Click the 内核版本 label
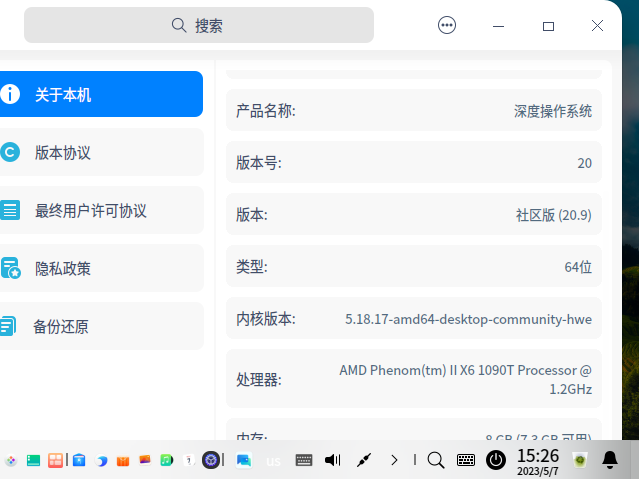This screenshot has width=639, height=479. [266, 319]
